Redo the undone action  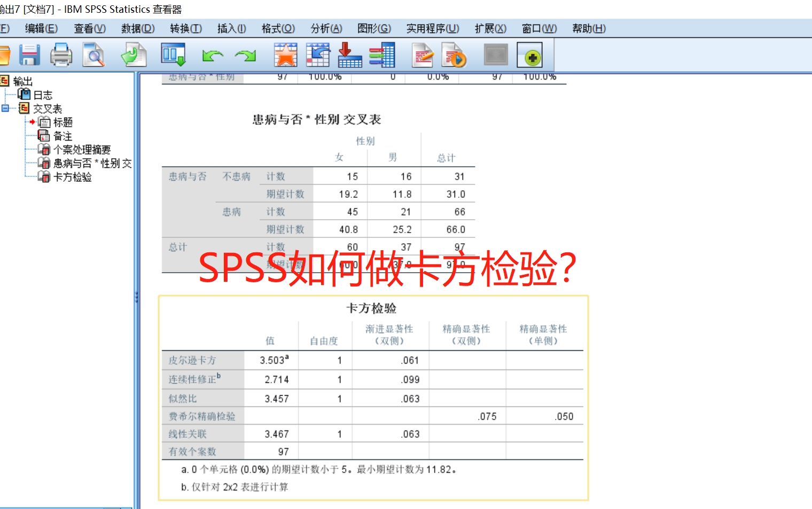pyautogui.click(x=245, y=54)
